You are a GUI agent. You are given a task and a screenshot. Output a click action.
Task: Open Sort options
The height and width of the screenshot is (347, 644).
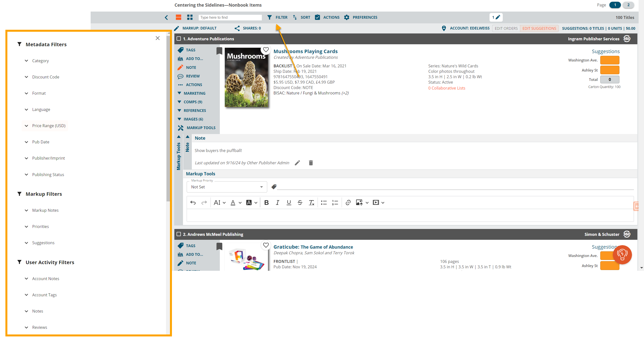click(301, 17)
